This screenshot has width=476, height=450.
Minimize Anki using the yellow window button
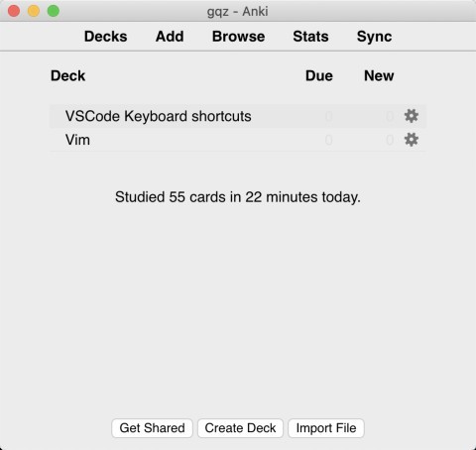point(34,11)
